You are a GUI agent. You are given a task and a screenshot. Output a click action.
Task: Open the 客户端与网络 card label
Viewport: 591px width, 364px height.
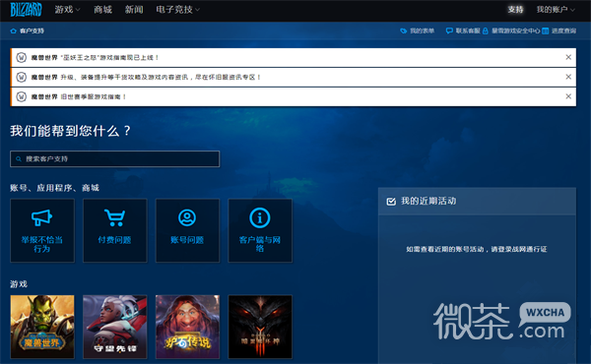coord(260,244)
